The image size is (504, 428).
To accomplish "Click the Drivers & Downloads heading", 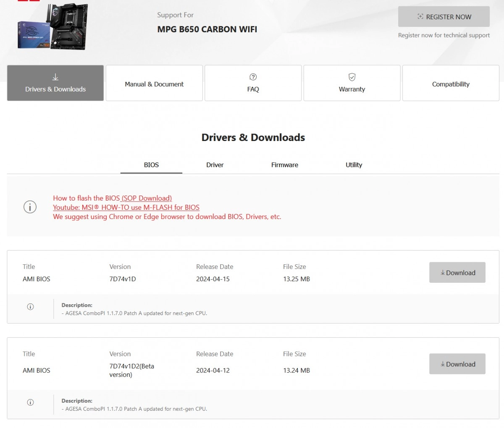I will click(x=253, y=138).
